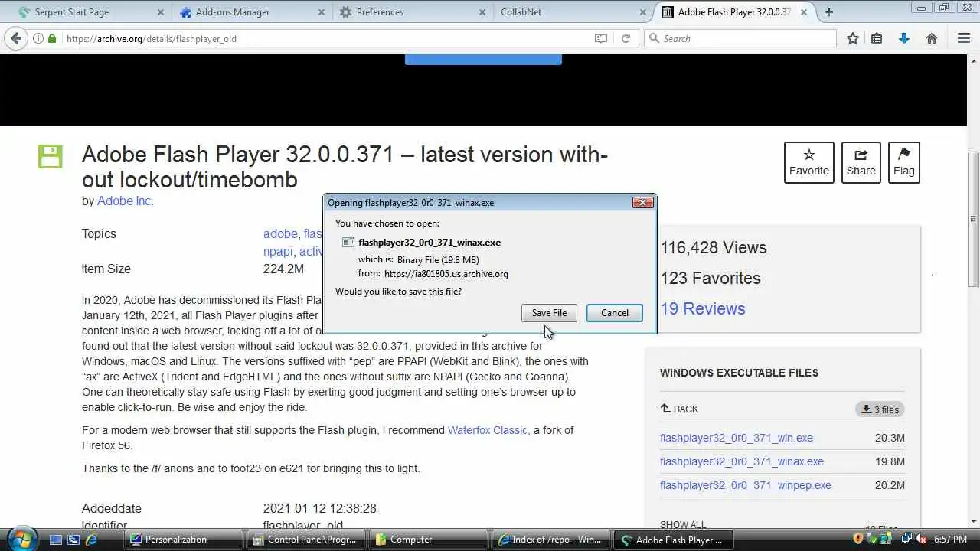Share this archive item
The image size is (980, 551).
pyautogui.click(x=861, y=162)
